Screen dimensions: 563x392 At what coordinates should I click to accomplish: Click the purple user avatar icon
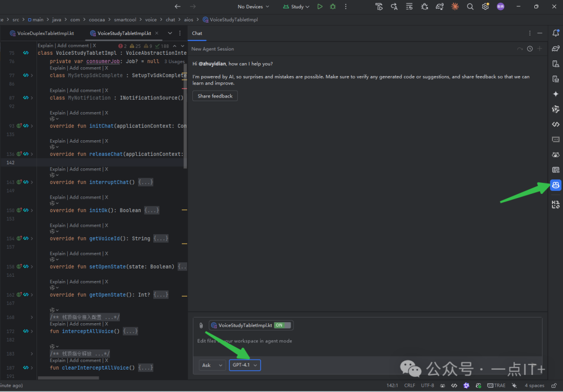(500, 6)
